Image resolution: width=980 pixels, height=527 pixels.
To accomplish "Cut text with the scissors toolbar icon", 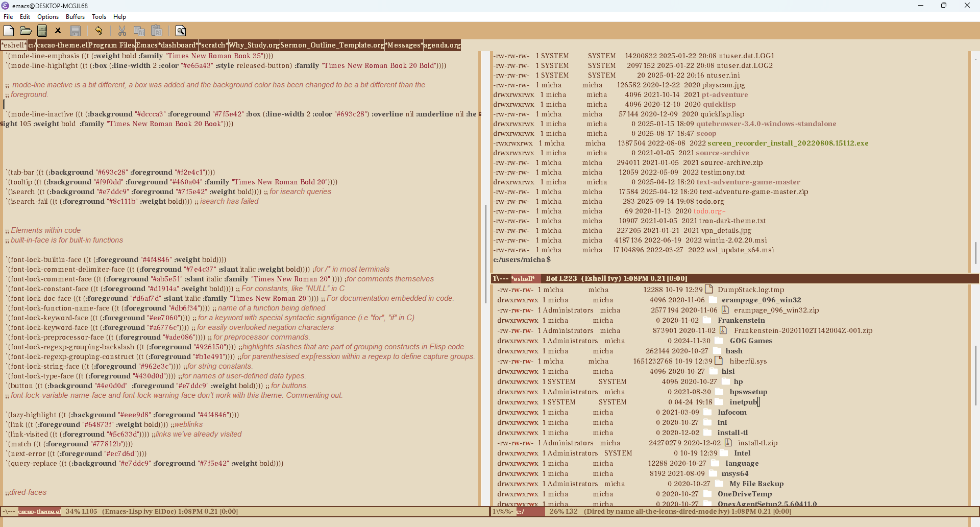I will click(x=122, y=31).
